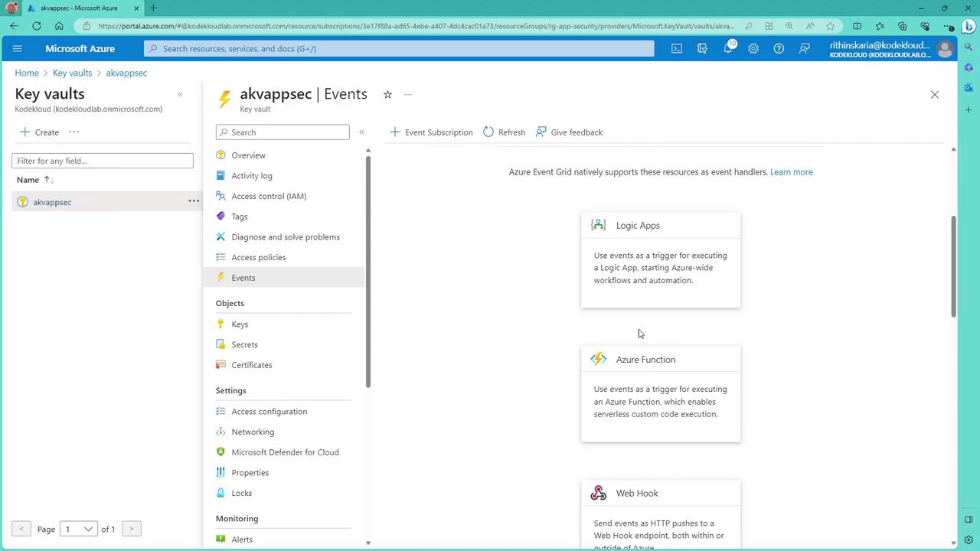Open more options ellipsis beside the Events title

point(408,95)
